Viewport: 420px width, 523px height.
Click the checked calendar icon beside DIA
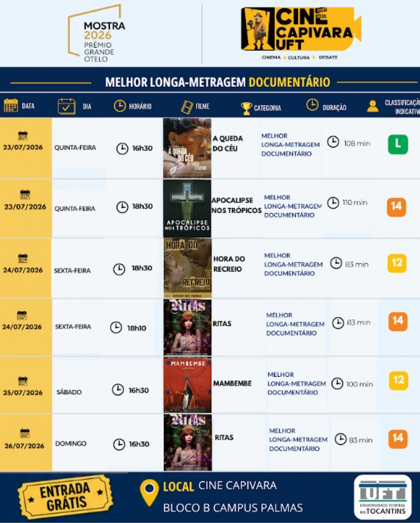point(67,106)
